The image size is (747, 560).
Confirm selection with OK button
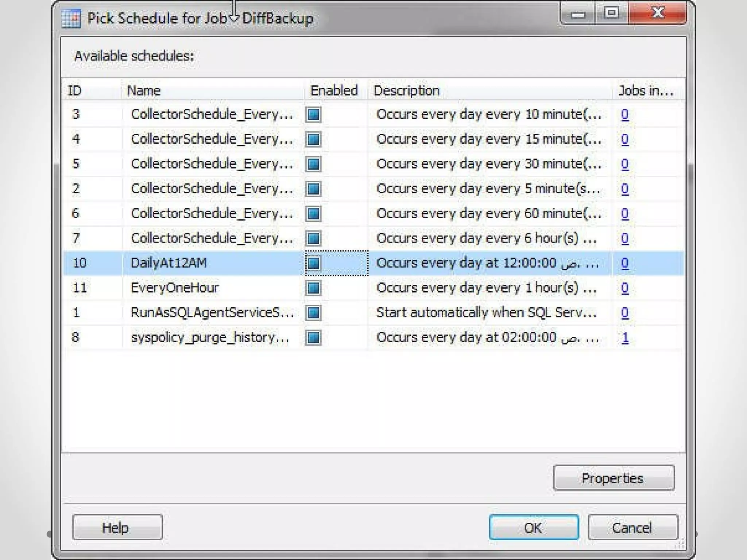[534, 528]
